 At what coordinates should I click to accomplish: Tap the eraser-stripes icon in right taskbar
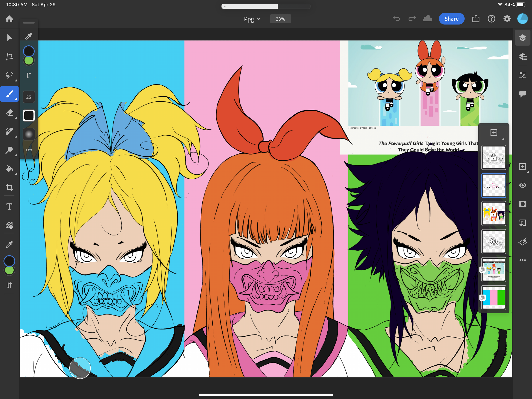click(522, 241)
